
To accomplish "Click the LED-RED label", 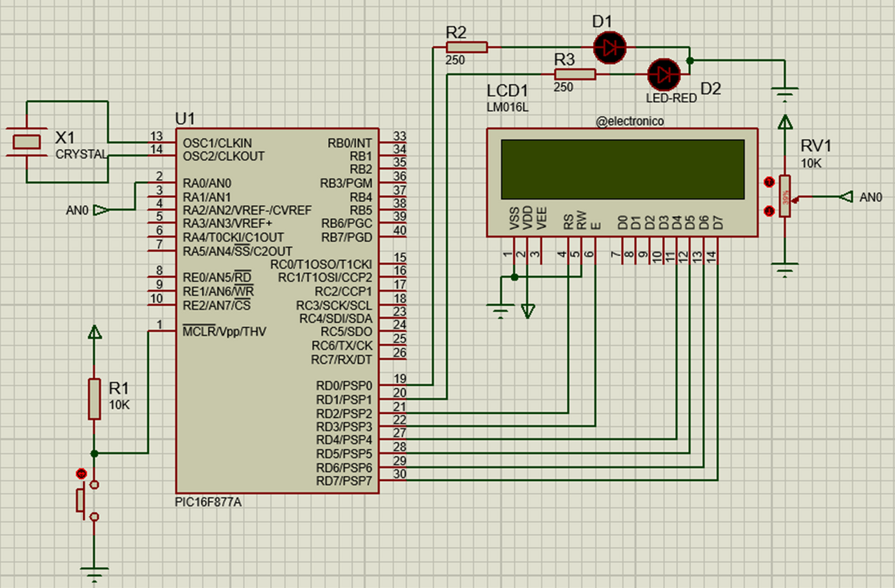I will (671, 99).
